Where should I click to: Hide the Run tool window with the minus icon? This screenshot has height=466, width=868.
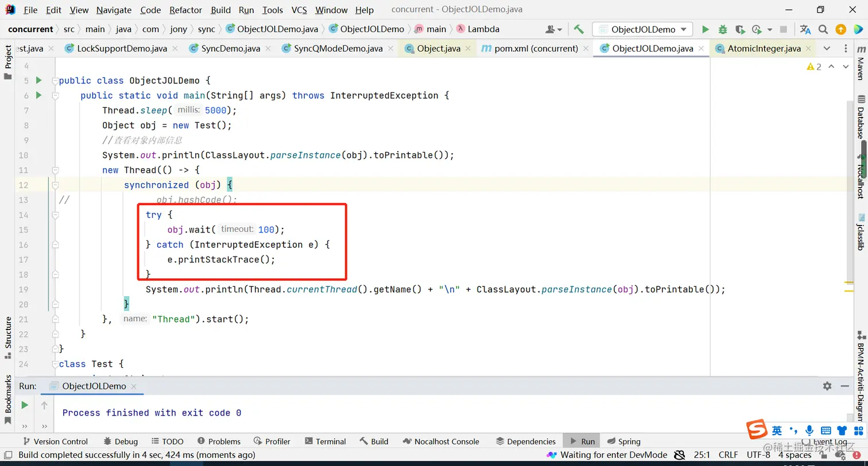pos(844,386)
